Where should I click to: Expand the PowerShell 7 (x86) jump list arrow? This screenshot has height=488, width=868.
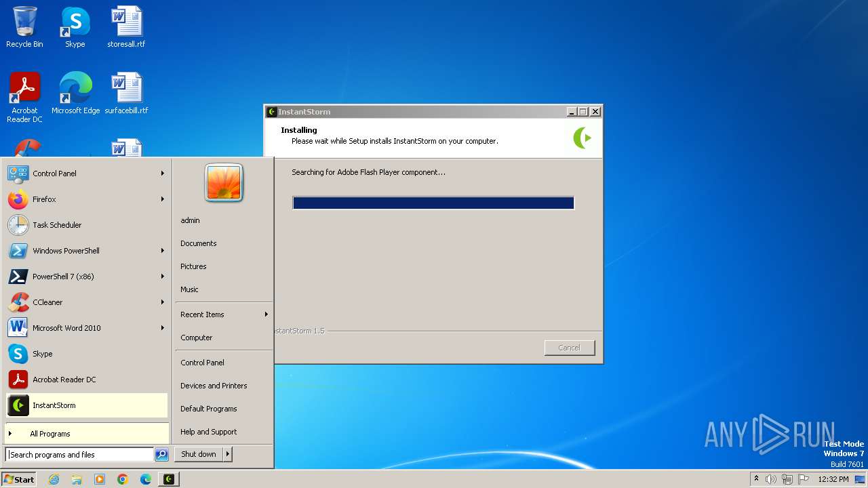[x=163, y=277]
